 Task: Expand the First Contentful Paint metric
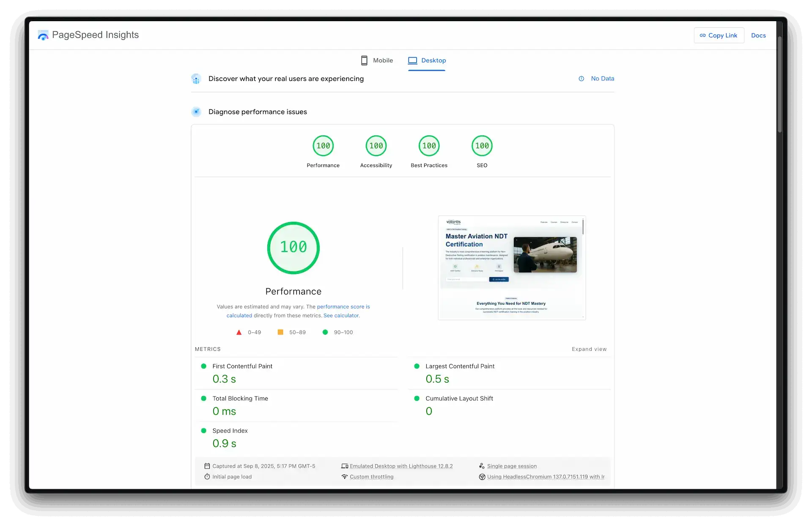point(242,366)
